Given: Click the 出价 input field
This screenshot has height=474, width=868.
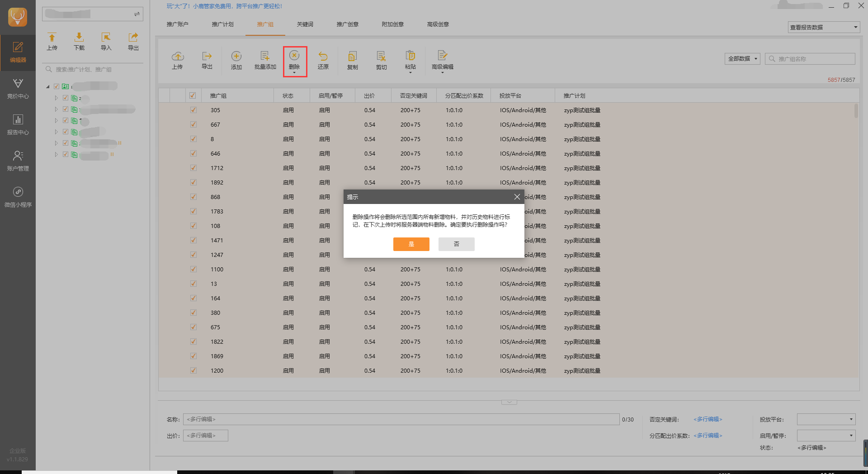Looking at the screenshot, I should (x=206, y=436).
